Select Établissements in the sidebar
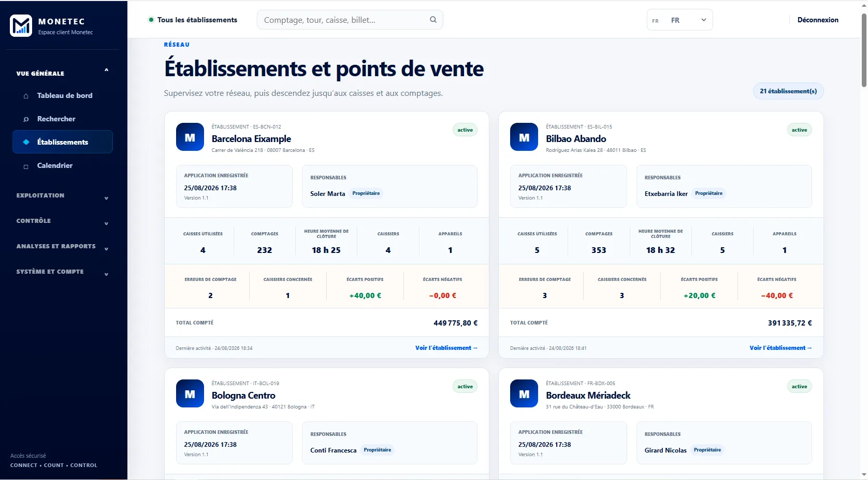 pos(63,142)
